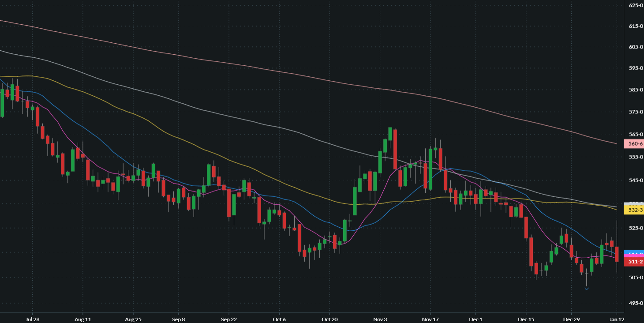Click the grey price tag above 532-3
Viewport: 644px width, 323px height.
coord(635,204)
